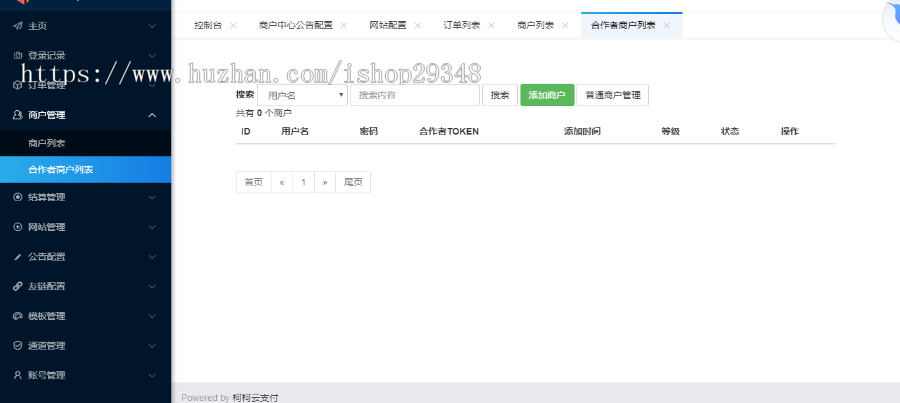Expand the 模板管理 menu chevron

(152, 316)
